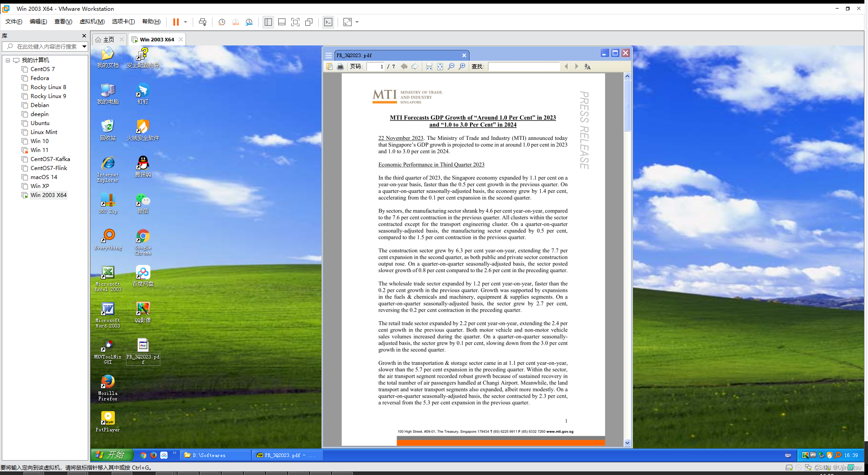This screenshot has width=868, height=475.
Task: Click the Windows 开始 Start button
Action: 112,455
